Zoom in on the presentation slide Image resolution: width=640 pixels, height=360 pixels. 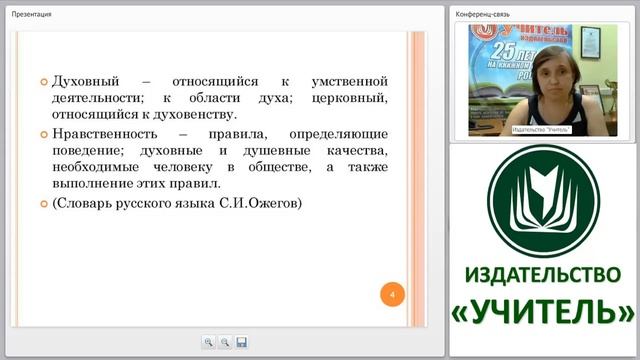point(209,342)
